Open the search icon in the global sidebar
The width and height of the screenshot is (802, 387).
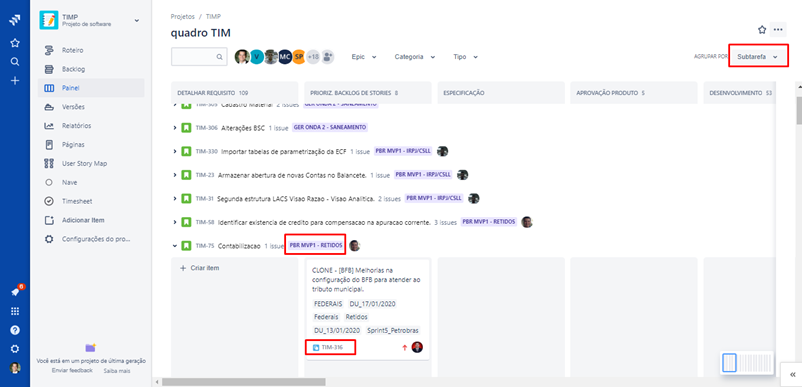point(15,62)
